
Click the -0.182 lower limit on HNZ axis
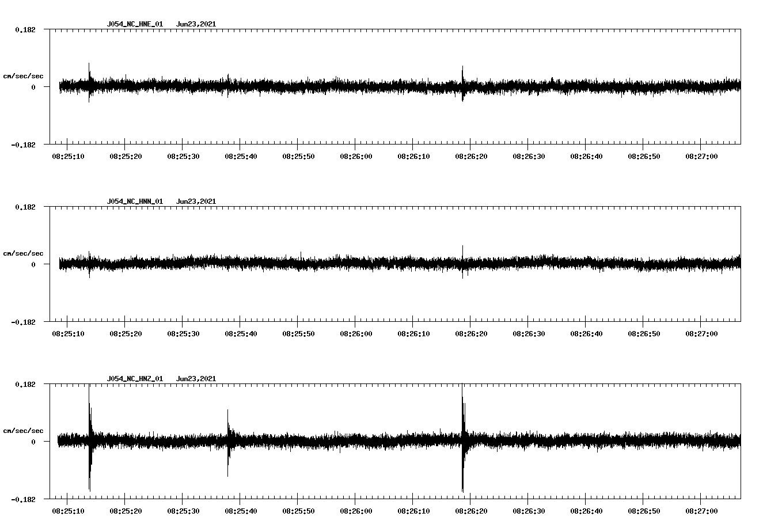click(23, 499)
